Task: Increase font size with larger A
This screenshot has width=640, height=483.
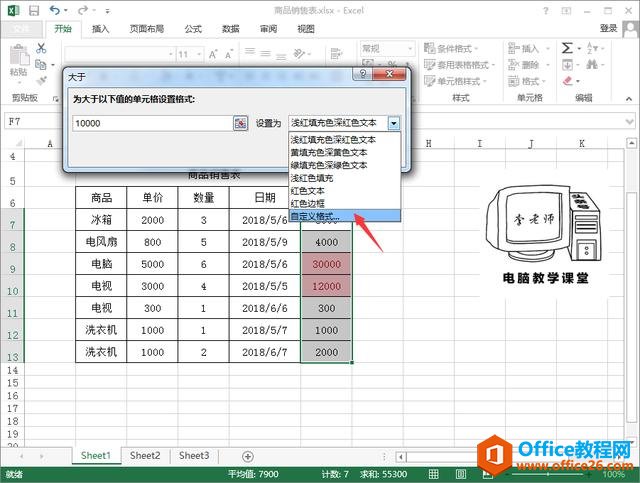Action: click(213, 54)
